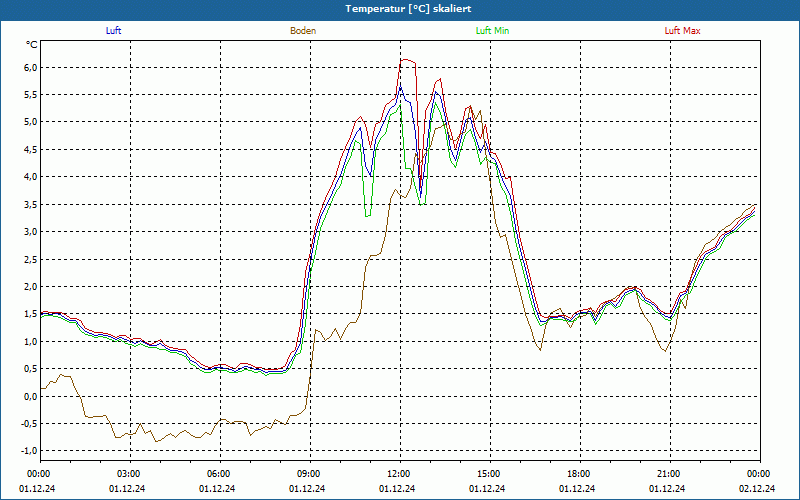Click the -0,5 y-axis value

tap(30, 423)
